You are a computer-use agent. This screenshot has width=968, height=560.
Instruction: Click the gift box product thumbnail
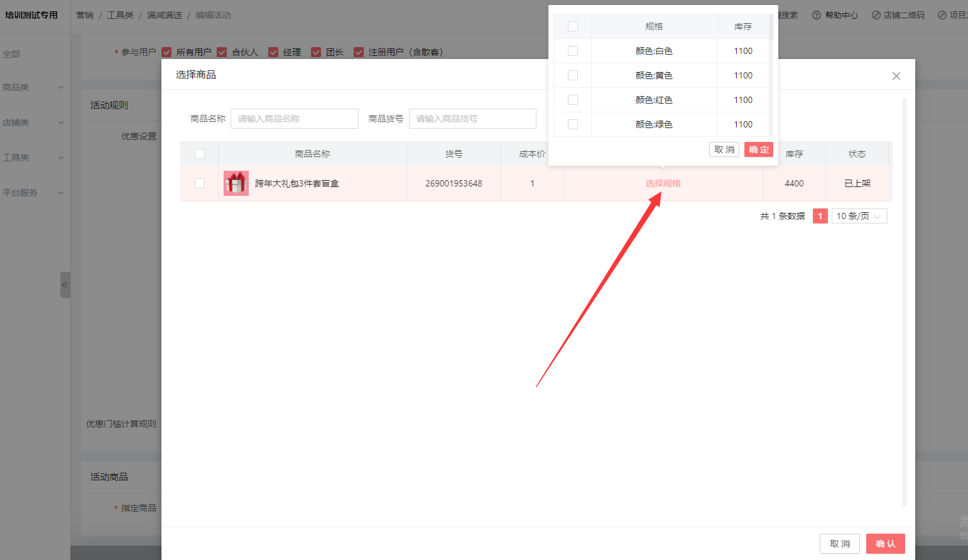click(x=236, y=183)
